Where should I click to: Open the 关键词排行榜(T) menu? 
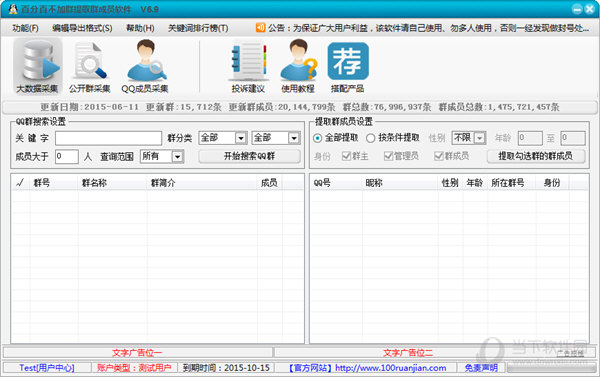pos(198,28)
